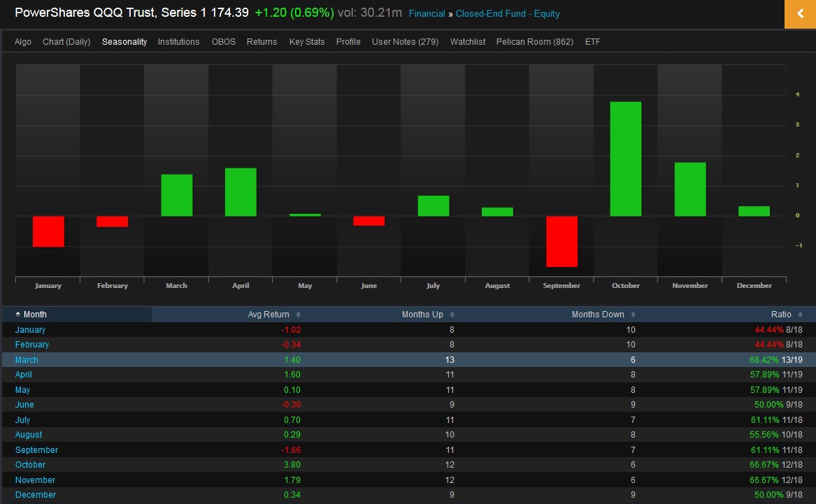
Task: Switch to the Returns tab
Action: point(262,42)
